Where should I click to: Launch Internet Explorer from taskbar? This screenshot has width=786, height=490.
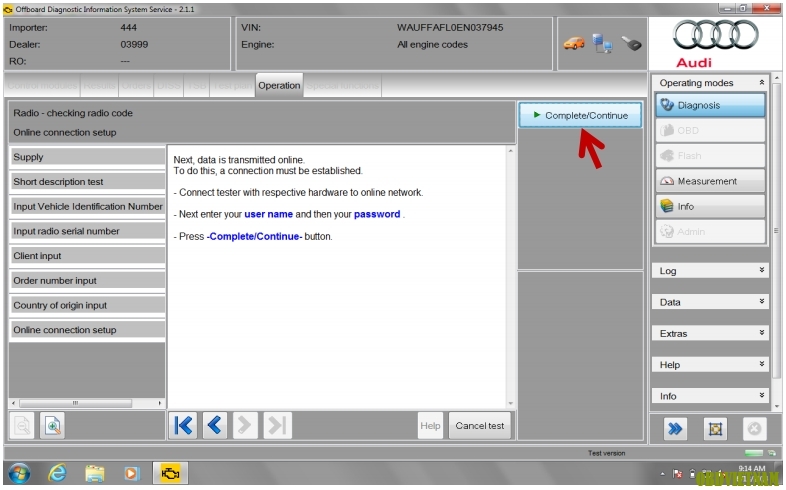click(x=57, y=473)
